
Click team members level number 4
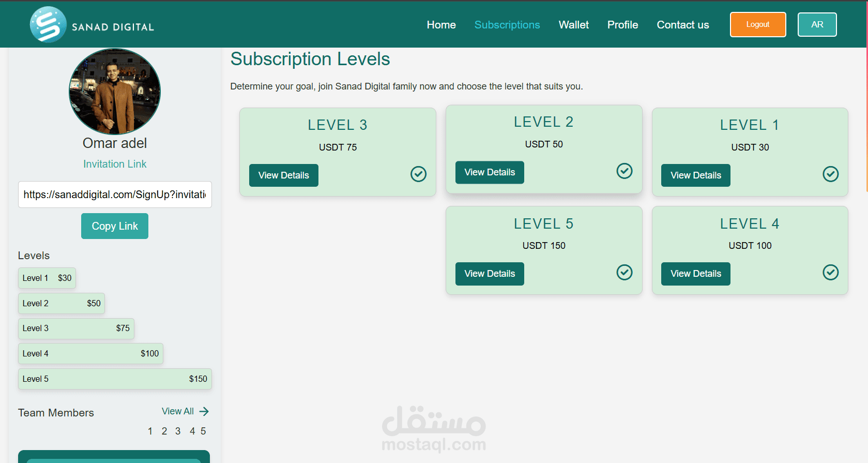(x=192, y=431)
